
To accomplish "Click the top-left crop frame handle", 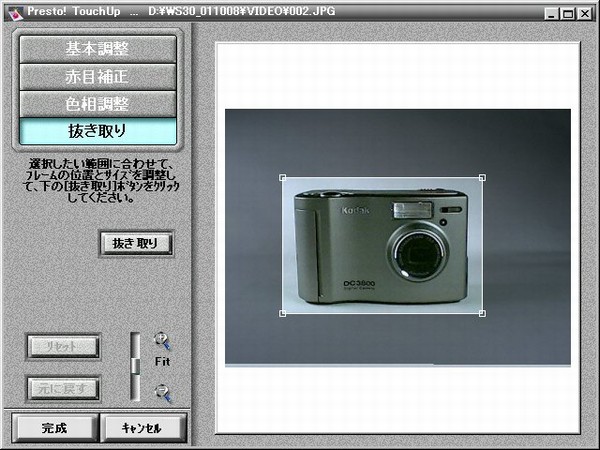I will [281, 179].
